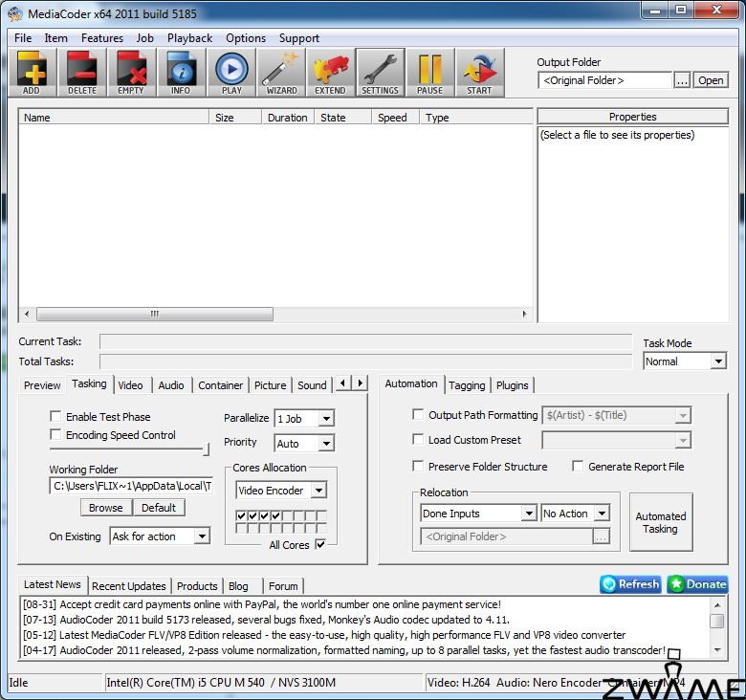The width and height of the screenshot is (746, 700).
Task: Click the news panel scroll-down arrow
Action: click(x=717, y=650)
